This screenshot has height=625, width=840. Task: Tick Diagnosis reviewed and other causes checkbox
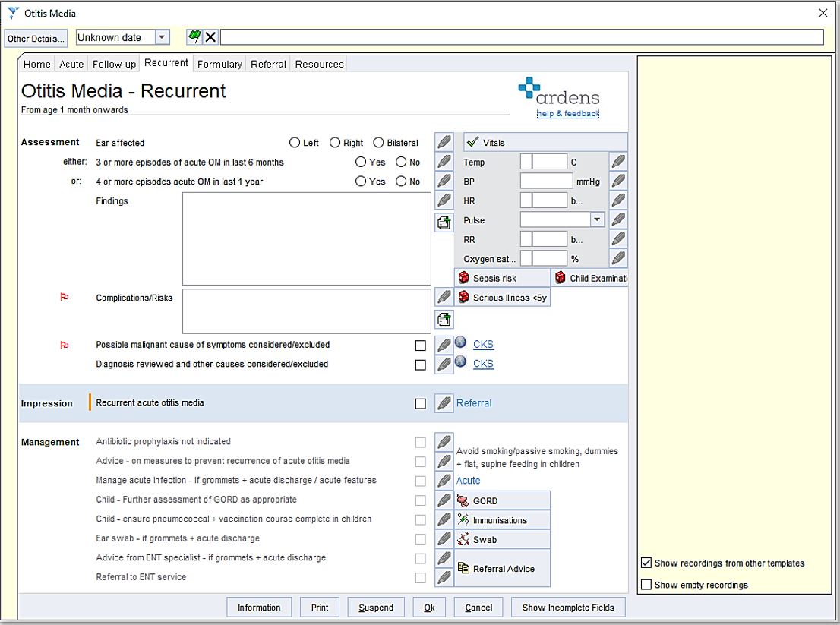tap(421, 365)
